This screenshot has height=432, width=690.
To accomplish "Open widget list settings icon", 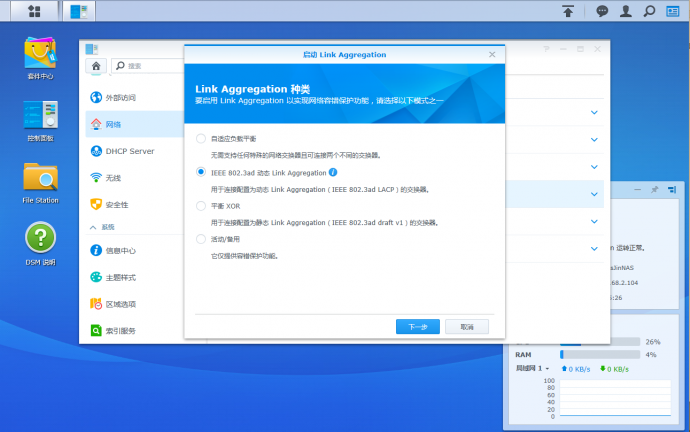I will point(672,190).
